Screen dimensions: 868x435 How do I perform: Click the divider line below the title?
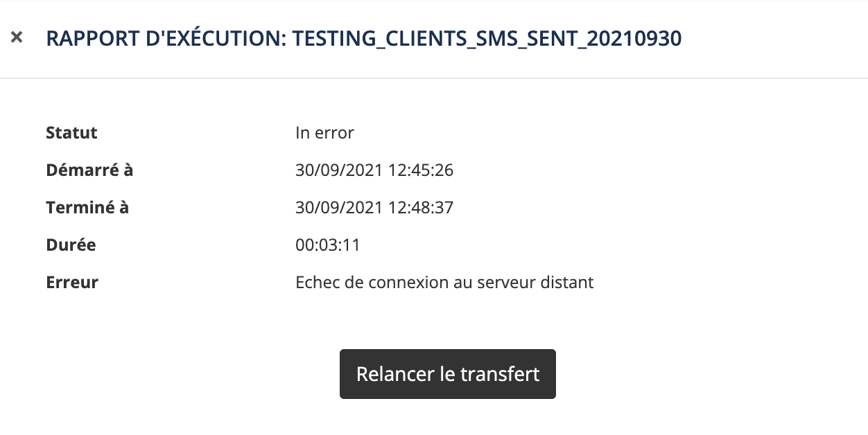coord(434,78)
